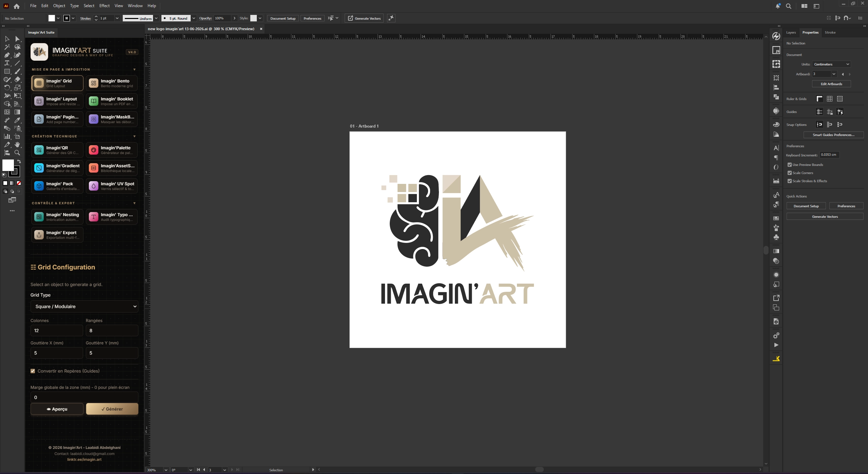The width and height of the screenshot is (868, 474).
Task: Switch to the Layers tab
Action: coord(791,33)
